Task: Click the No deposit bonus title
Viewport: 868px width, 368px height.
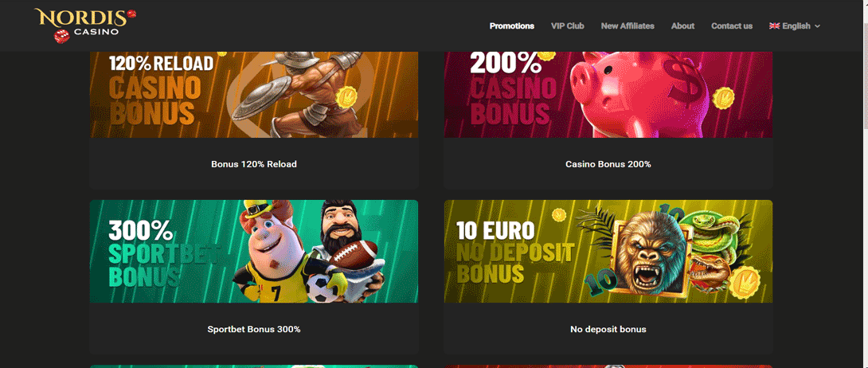Action: click(x=608, y=329)
